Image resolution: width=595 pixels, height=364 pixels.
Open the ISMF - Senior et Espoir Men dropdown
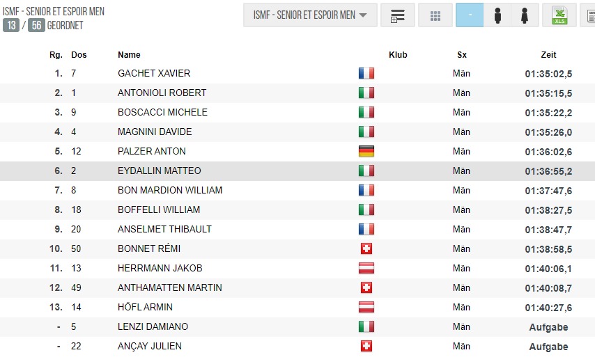[310, 15]
